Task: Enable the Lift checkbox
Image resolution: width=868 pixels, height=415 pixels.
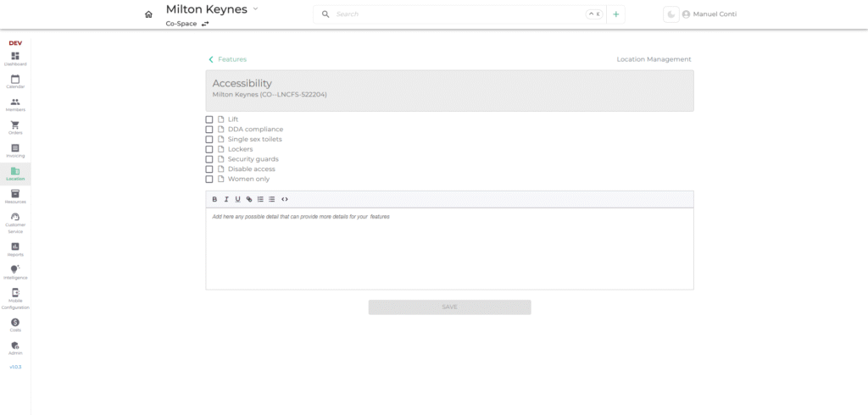Action: pyautogui.click(x=209, y=119)
